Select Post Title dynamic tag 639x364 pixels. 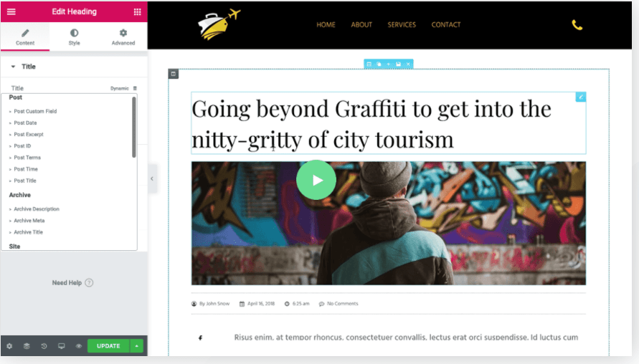click(x=25, y=181)
